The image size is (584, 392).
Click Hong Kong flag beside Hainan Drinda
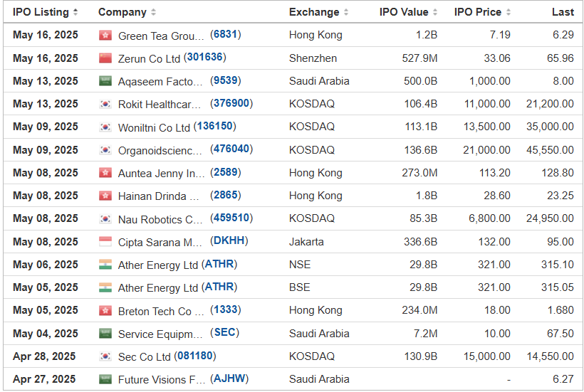[105, 196]
